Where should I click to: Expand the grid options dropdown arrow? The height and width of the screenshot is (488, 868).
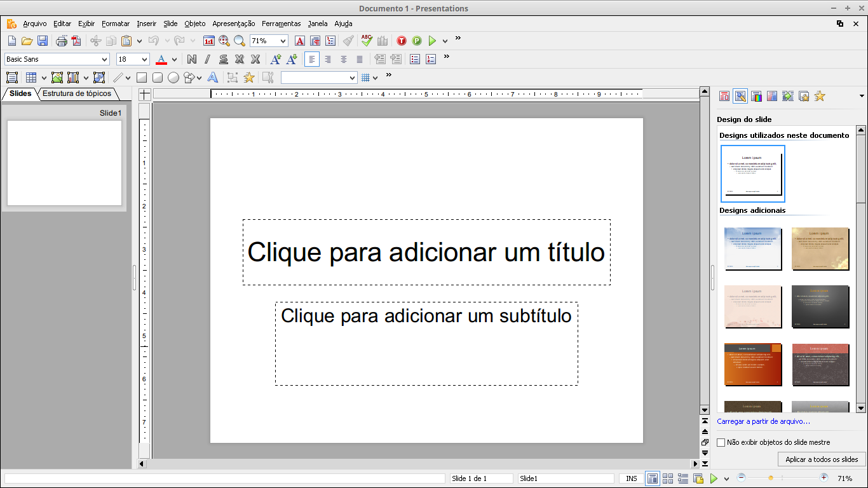tap(375, 78)
